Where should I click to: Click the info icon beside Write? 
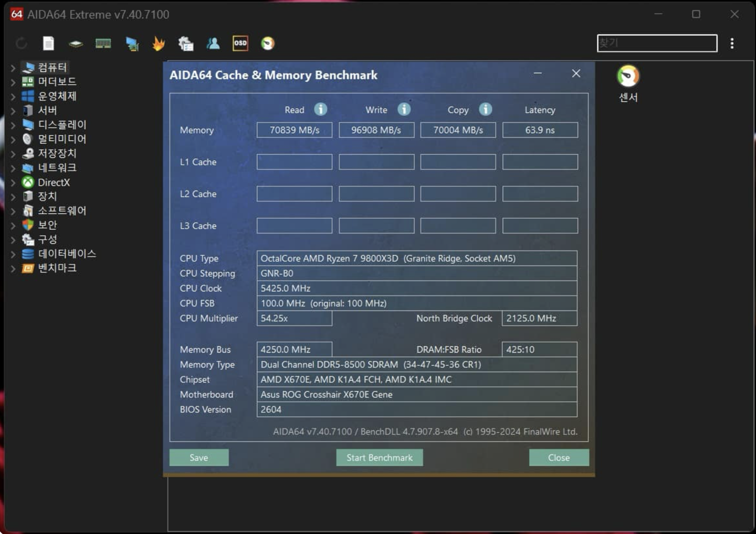[x=404, y=109]
